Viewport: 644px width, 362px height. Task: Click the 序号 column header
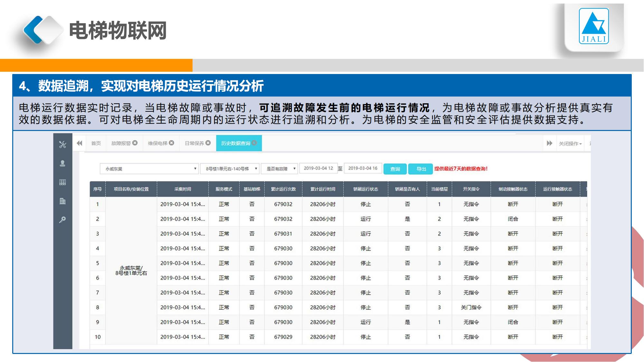click(x=98, y=189)
